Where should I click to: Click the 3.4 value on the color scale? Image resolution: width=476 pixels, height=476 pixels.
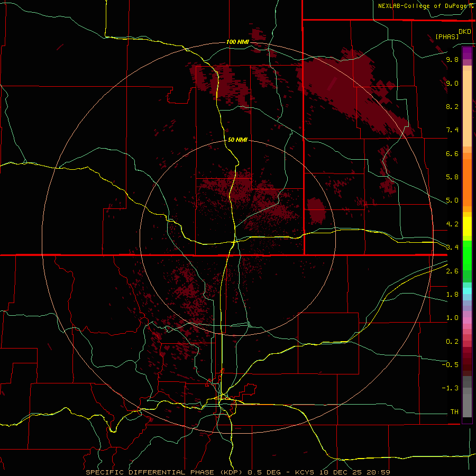pos(452,248)
